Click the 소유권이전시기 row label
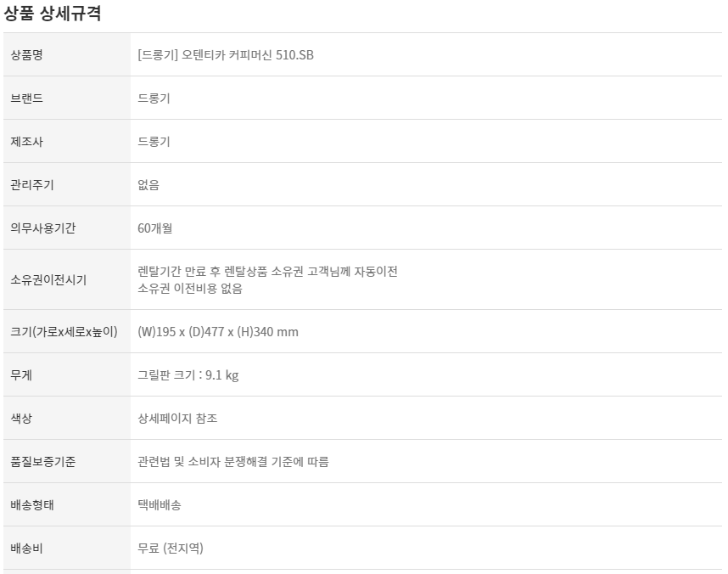The image size is (728, 574). point(48,280)
